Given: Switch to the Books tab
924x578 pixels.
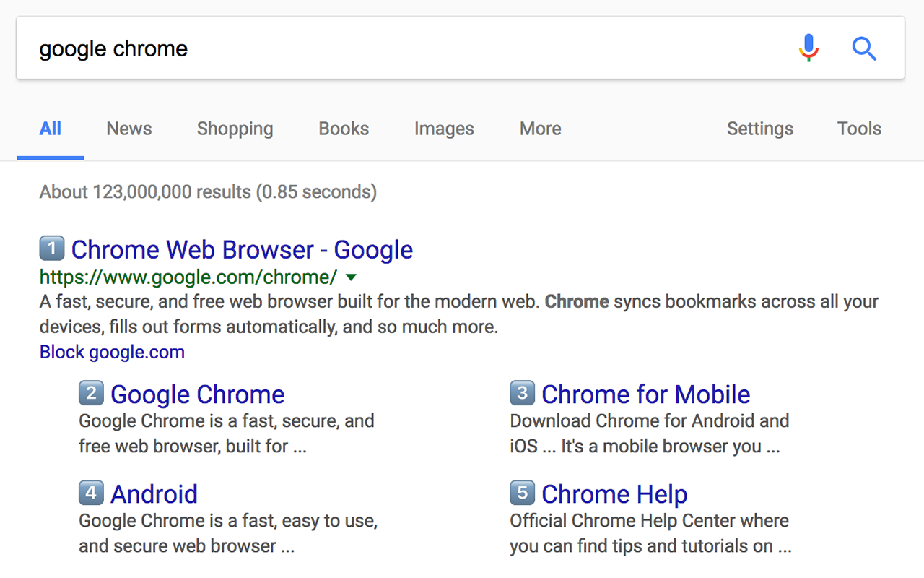Looking at the screenshot, I should coord(344,129).
